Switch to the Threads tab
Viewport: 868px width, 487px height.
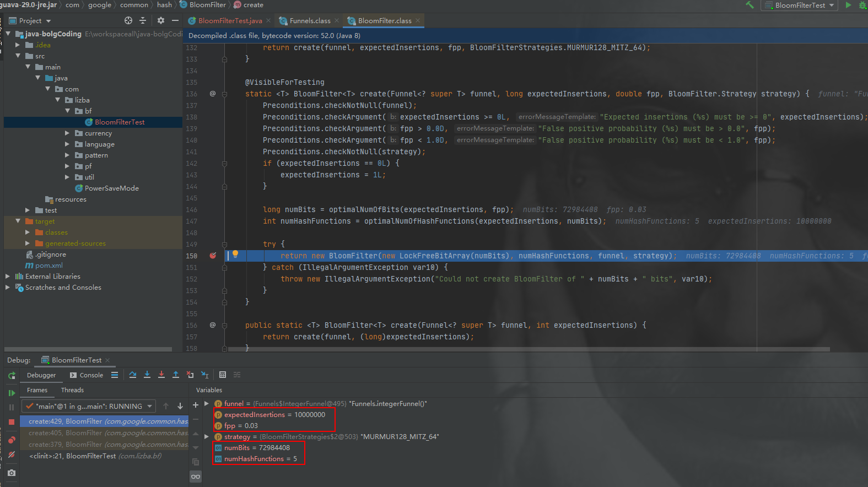coord(72,390)
